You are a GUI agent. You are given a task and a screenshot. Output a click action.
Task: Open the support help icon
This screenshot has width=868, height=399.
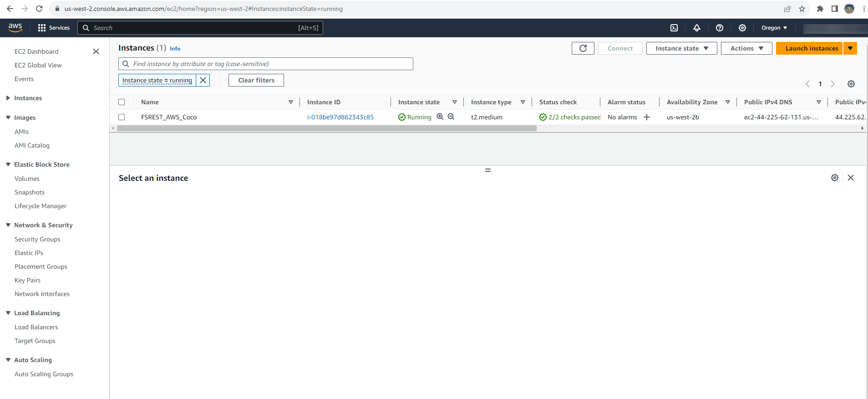(x=720, y=28)
